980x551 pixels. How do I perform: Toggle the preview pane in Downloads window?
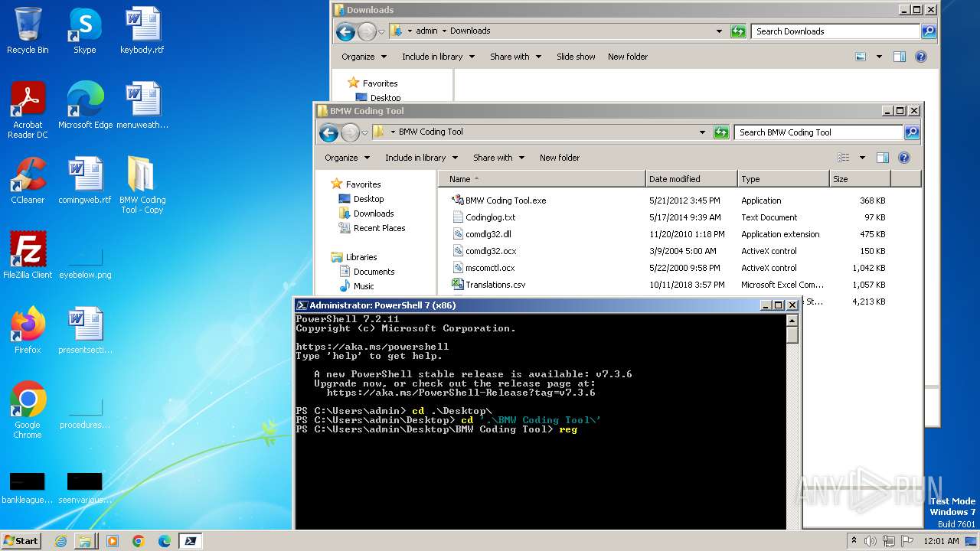pos(899,57)
